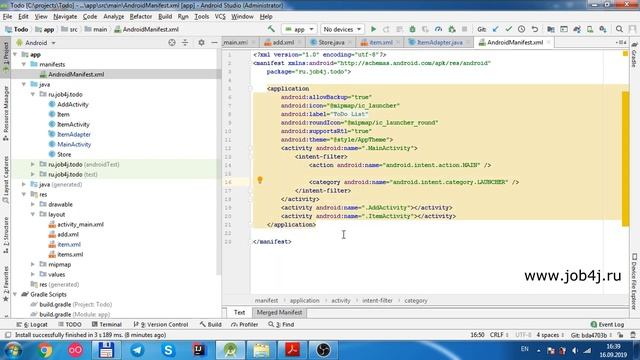Expand the values folder
Viewport: 640px width, 360px height.
[33, 274]
